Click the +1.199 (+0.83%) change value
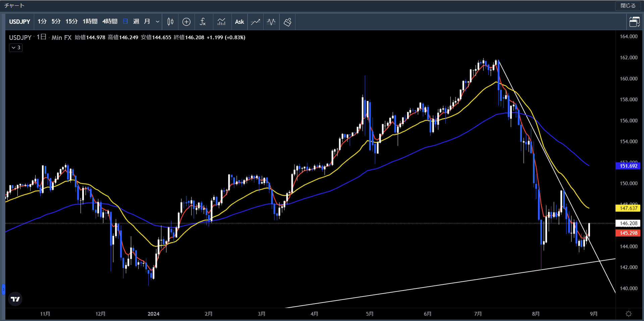 (226, 38)
